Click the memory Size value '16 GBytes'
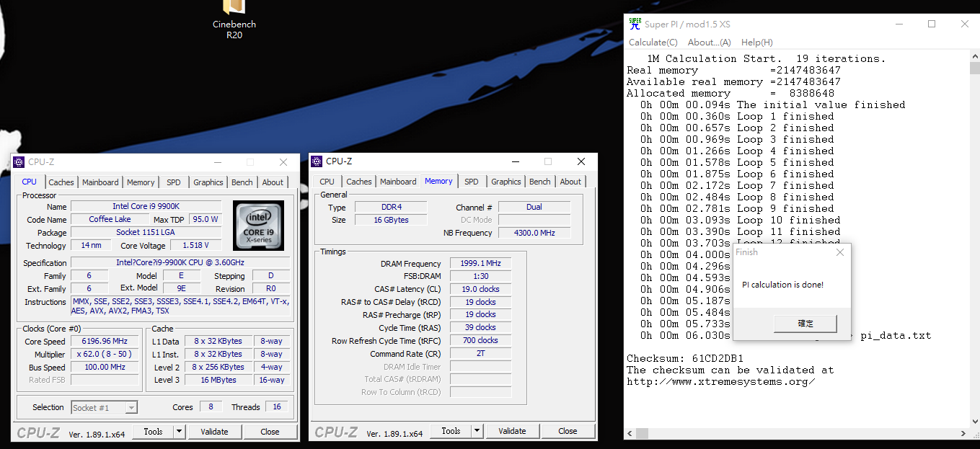Screen dimensions: 980x449 coord(391,220)
